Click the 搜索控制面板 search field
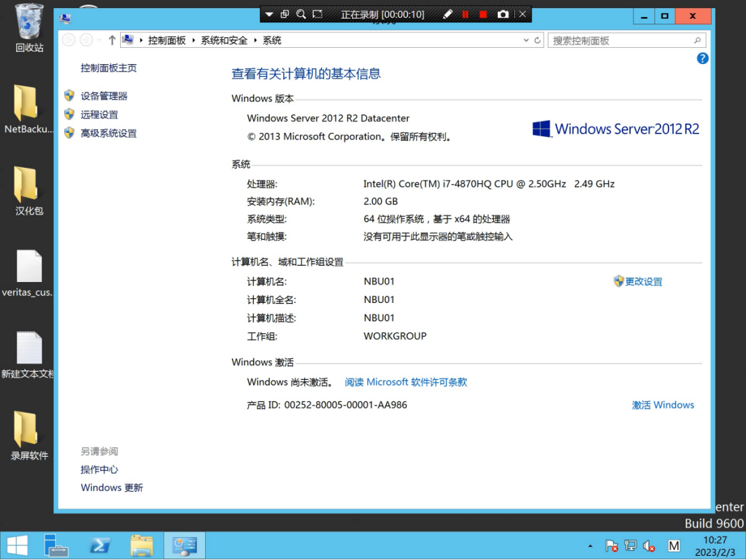Image resolution: width=746 pixels, height=560 pixels. (x=627, y=40)
